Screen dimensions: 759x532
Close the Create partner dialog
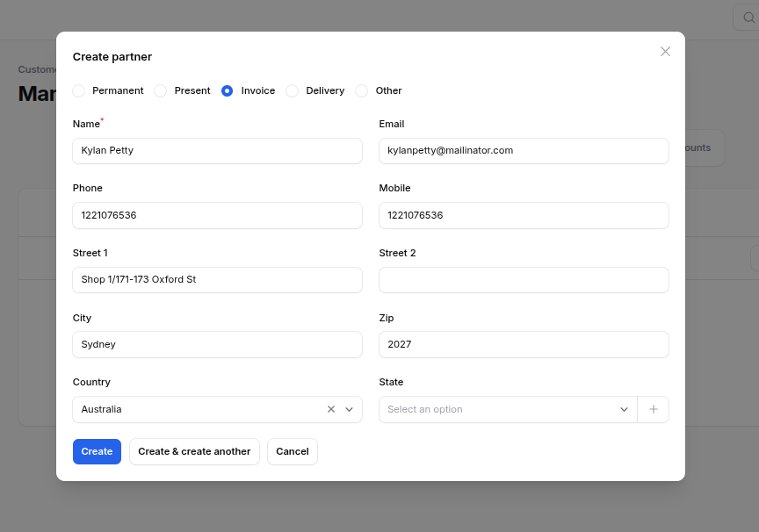(665, 51)
